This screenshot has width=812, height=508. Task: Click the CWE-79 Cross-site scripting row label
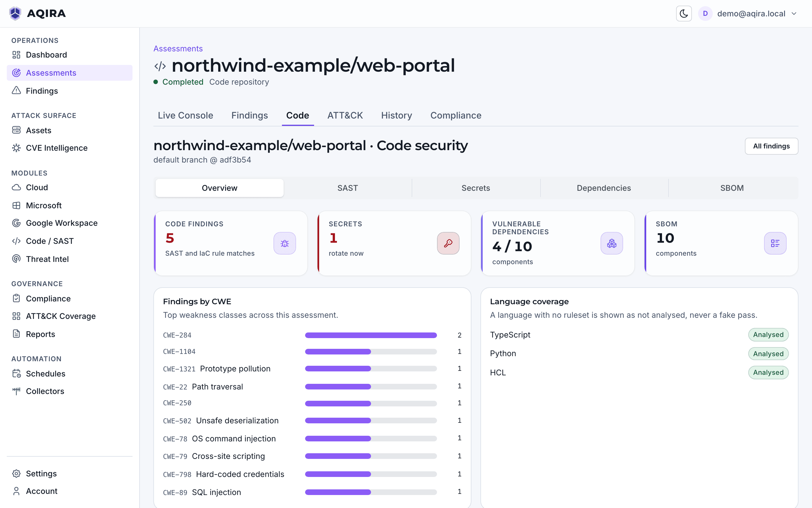point(214,456)
